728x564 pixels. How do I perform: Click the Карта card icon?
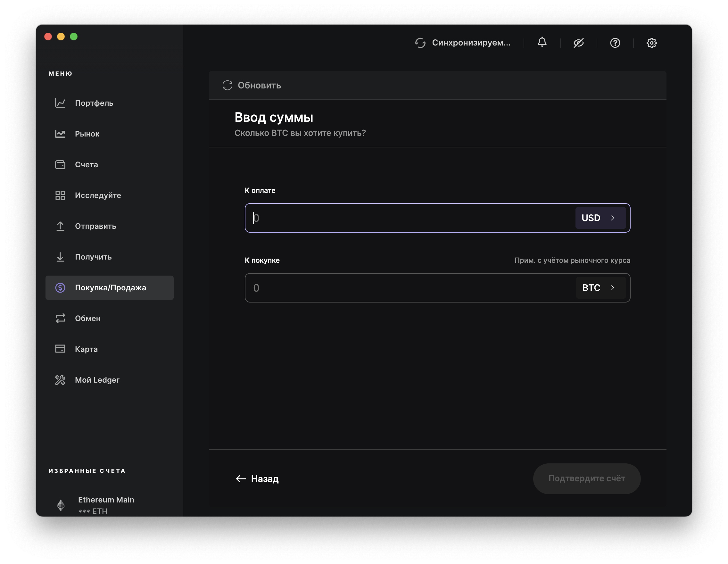pyautogui.click(x=60, y=349)
